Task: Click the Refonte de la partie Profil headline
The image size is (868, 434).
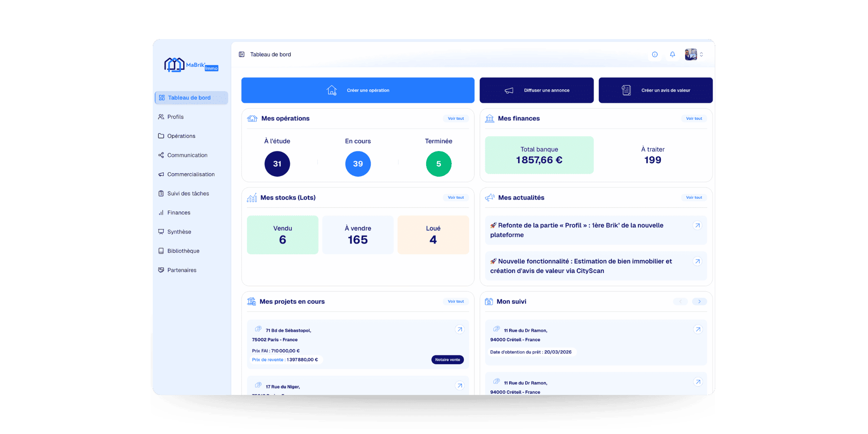Action: pos(577,230)
